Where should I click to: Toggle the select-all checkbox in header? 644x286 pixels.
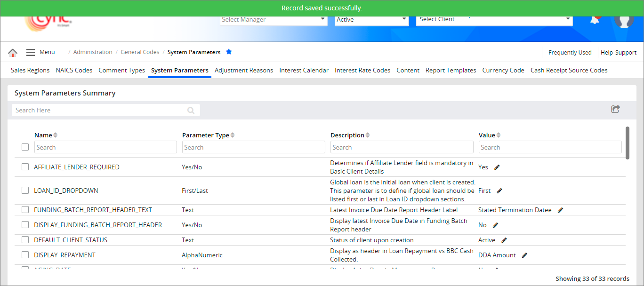coord(25,147)
